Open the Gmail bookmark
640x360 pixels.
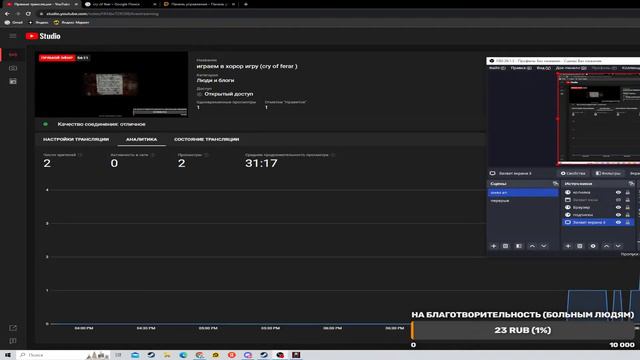coord(13,22)
